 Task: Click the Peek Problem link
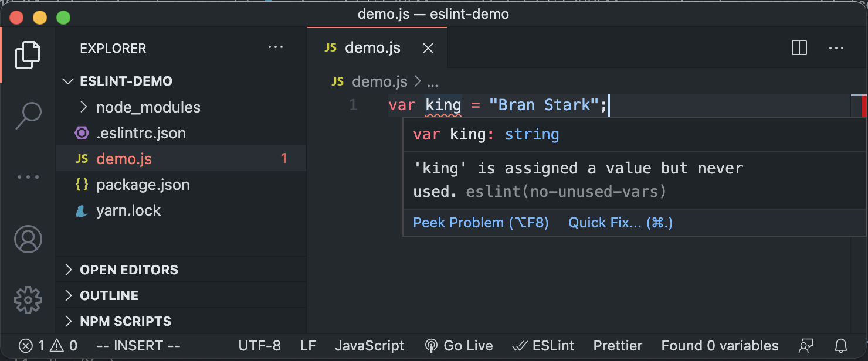tap(480, 223)
